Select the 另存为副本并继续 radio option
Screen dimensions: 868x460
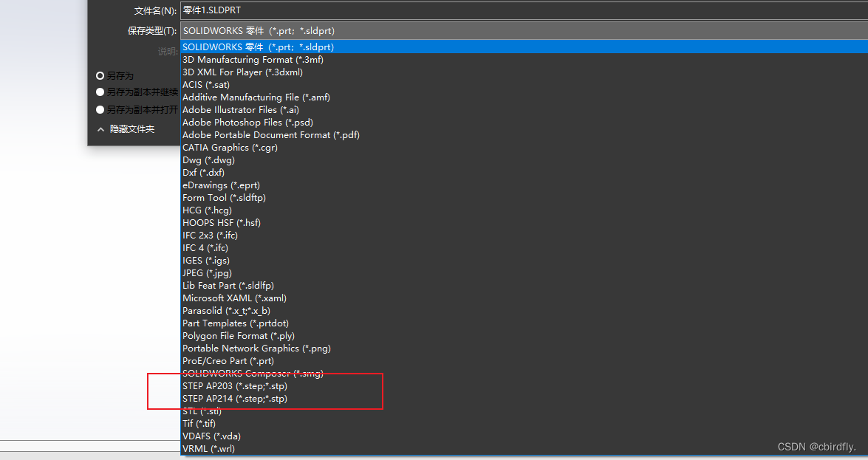click(100, 92)
